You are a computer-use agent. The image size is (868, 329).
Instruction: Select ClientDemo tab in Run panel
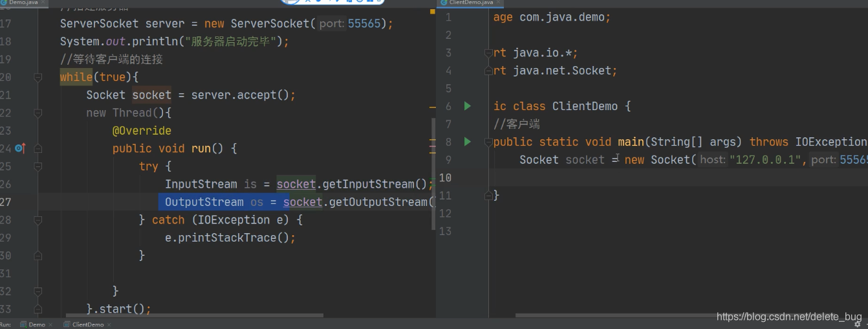(87, 324)
